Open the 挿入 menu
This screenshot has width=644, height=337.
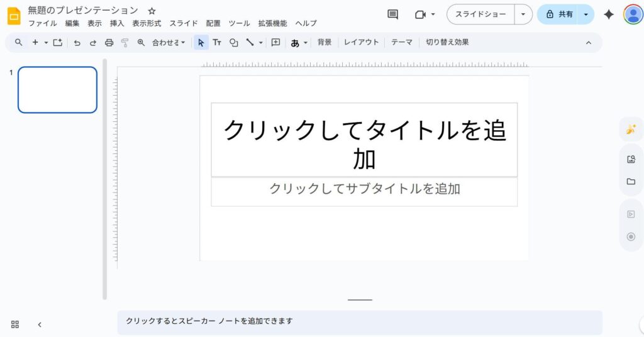coord(116,23)
